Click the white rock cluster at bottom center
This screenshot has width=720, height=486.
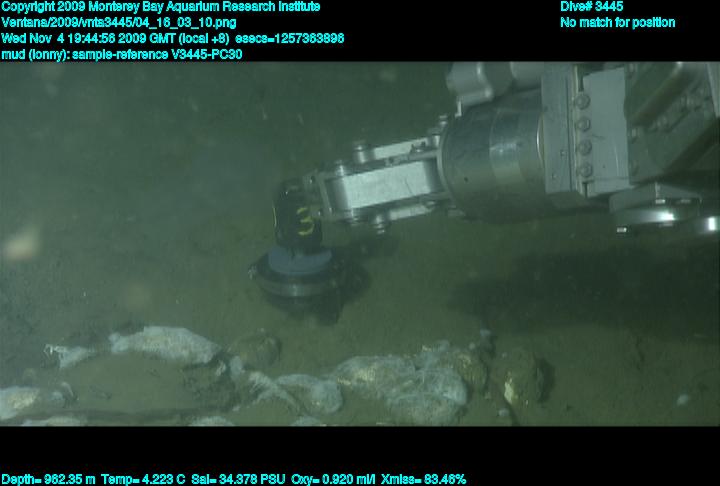[400, 385]
